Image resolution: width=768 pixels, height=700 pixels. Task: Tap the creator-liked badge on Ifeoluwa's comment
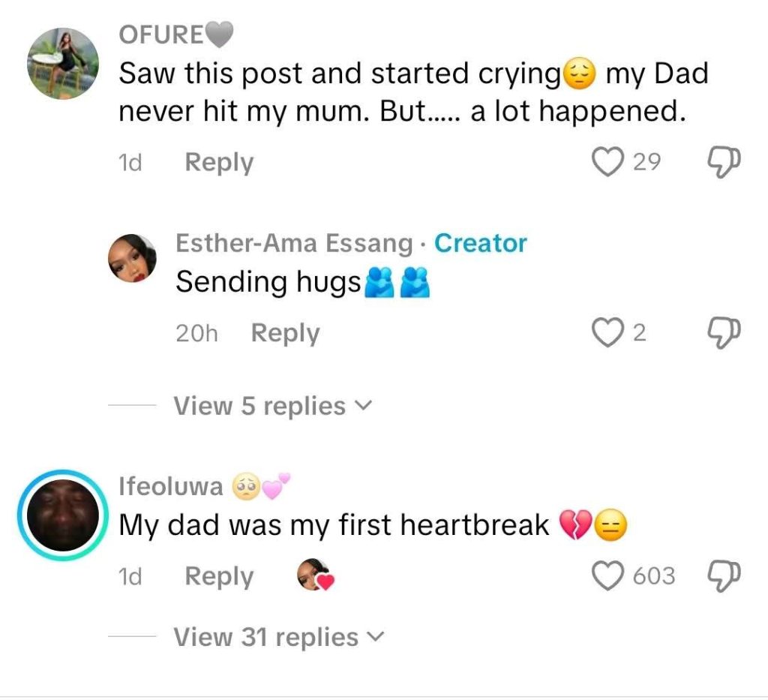point(315,576)
